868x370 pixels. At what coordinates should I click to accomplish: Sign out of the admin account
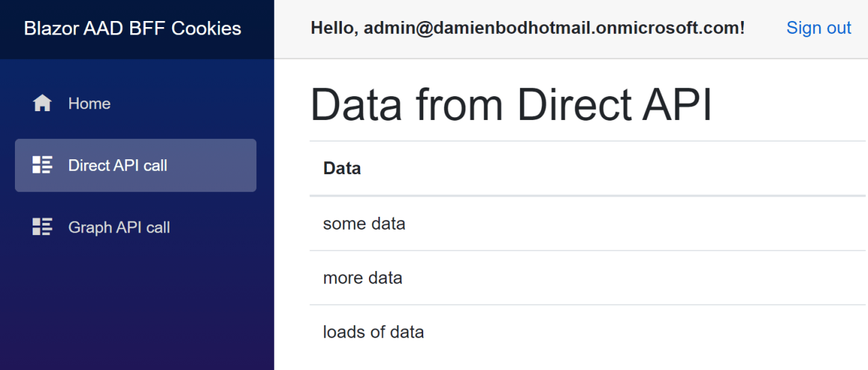(x=818, y=28)
